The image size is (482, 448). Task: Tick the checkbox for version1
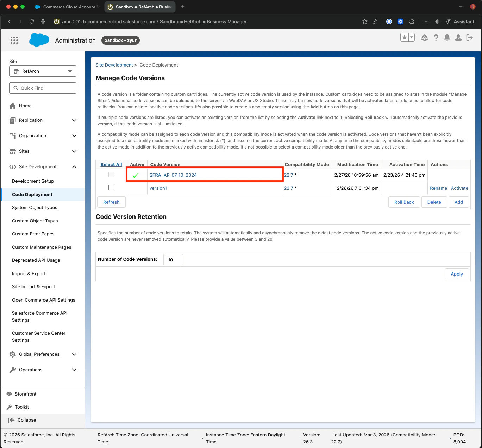tap(111, 188)
